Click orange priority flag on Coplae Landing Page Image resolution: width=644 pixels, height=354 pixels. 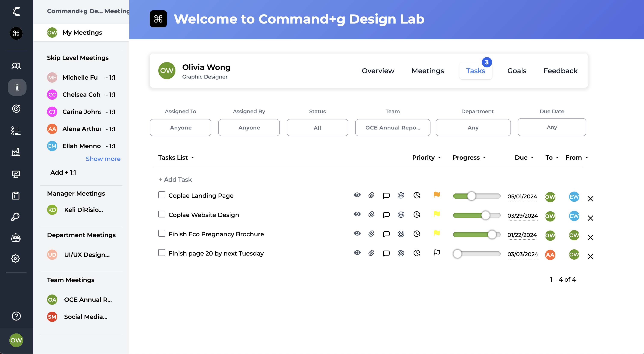(x=437, y=195)
